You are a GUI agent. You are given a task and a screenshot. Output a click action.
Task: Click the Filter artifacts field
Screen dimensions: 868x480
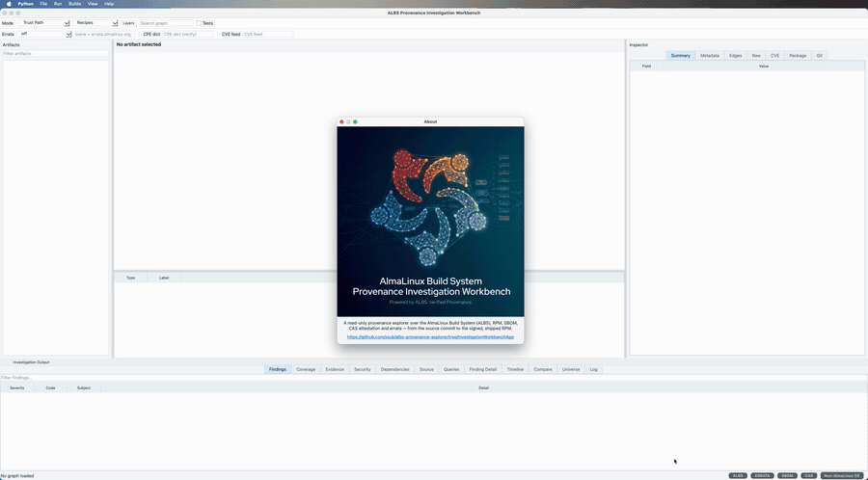pyautogui.click(x=55, y=54)
